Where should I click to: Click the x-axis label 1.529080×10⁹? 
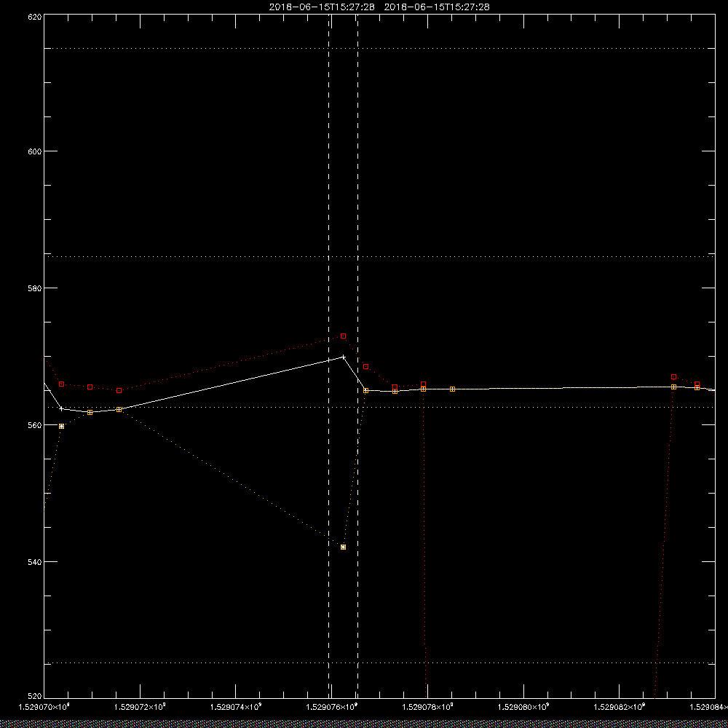[x=523, y=707]
